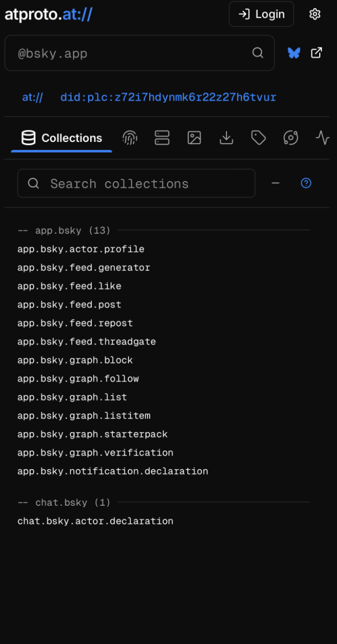Open the blue help question icon

coord(306,183)
